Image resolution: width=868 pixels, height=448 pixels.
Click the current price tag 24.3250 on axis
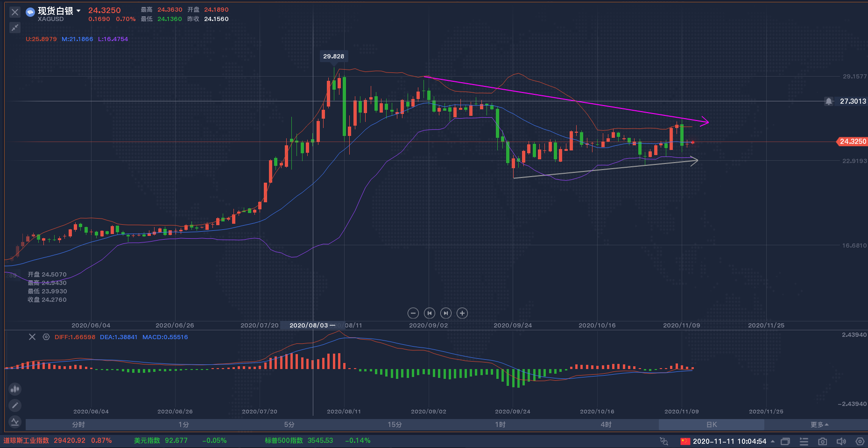point(852,141)
